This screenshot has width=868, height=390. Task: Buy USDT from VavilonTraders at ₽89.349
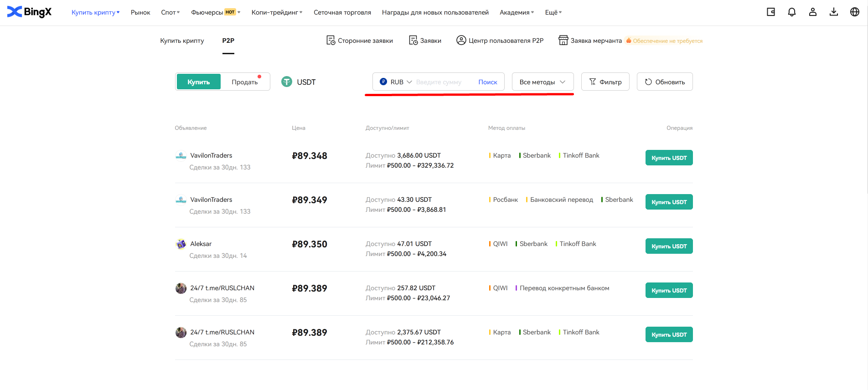pyautogui.click(x=669, y=202)
